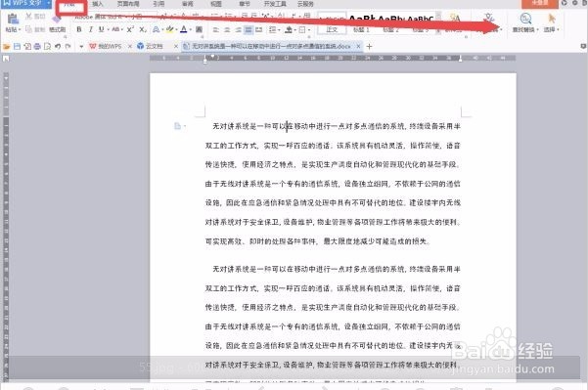Click the Save disk icon
Viewport: 588px width, 390px height.
[17, 47]
